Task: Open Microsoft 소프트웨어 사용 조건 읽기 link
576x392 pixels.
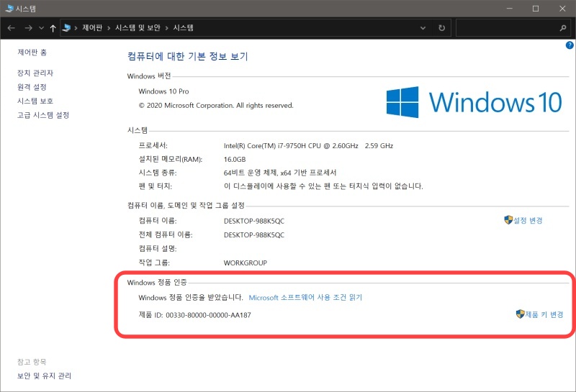Action: click(x=305, y=298)
